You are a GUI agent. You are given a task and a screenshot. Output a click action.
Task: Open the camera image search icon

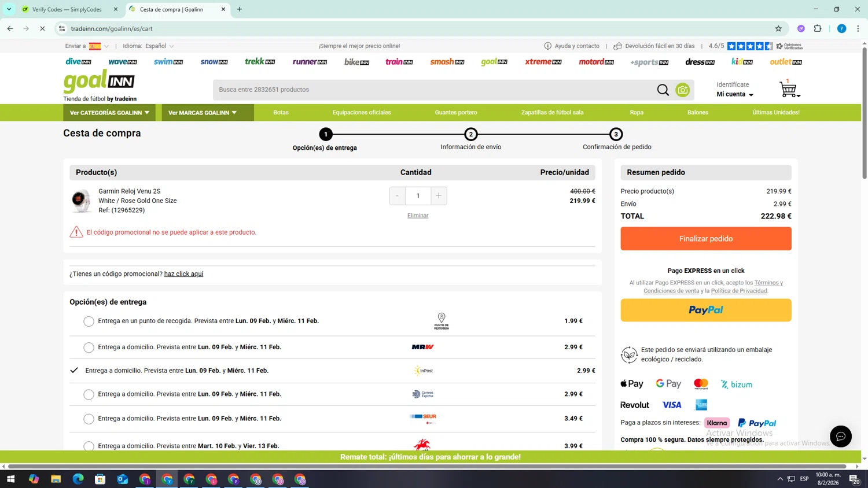point(683,90)
